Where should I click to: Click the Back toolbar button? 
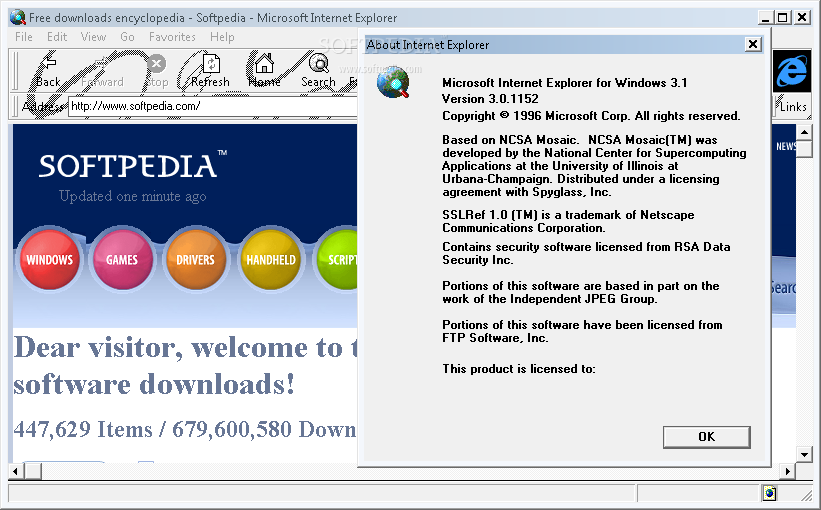(x=48, y=71)
